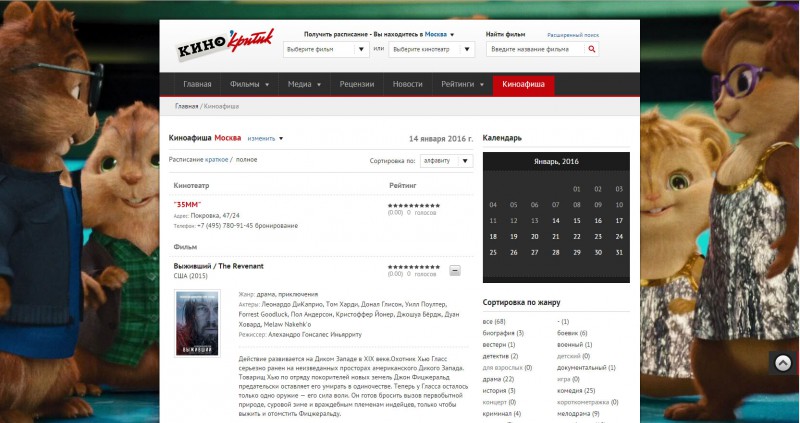Open the Новости section

[408, 84]
